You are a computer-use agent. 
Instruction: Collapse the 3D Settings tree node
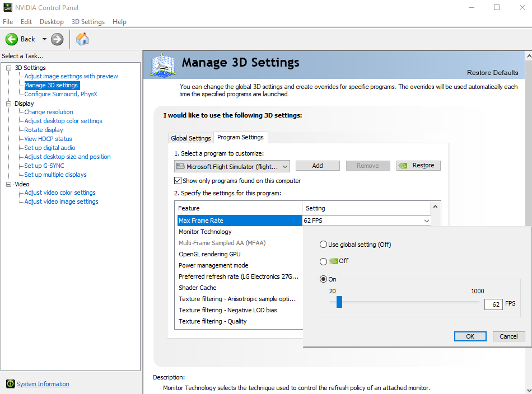(x=9, y=68)
